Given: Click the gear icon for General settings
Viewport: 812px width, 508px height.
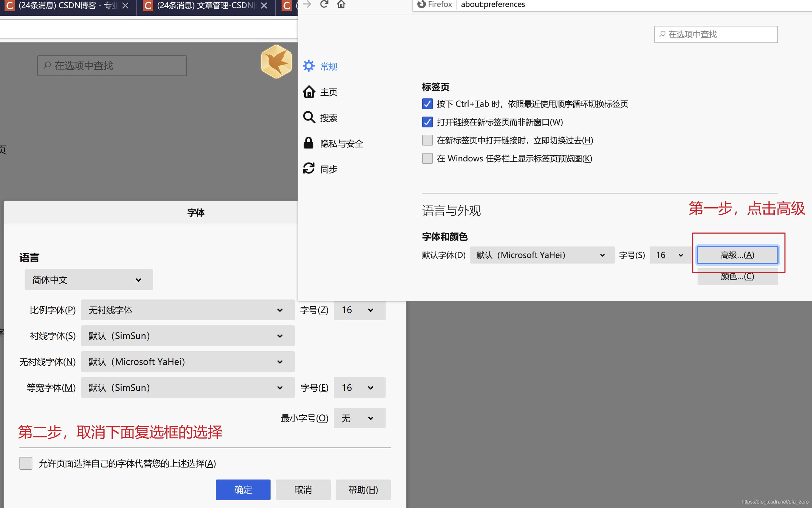Looking at the screenshot, I should [x=308, y=66].
